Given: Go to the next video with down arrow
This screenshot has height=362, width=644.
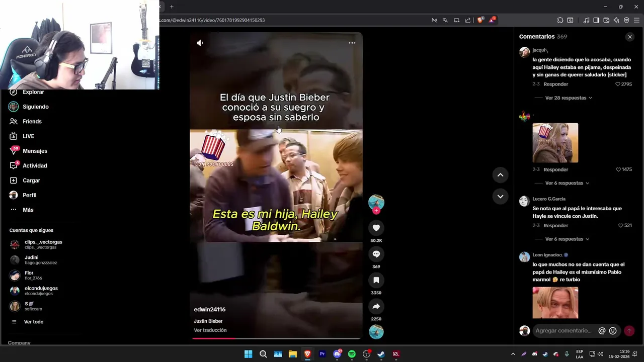Looking at the screenshot, I should click(501, 197).
